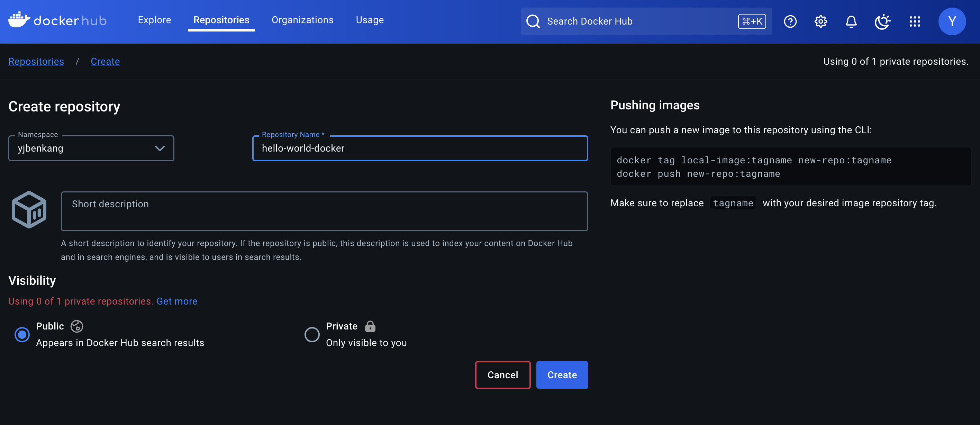This screenshot has width=980, height=425.
Task: Open the help question mark icon
Action: pyautogui.click(x=790, y=21)
